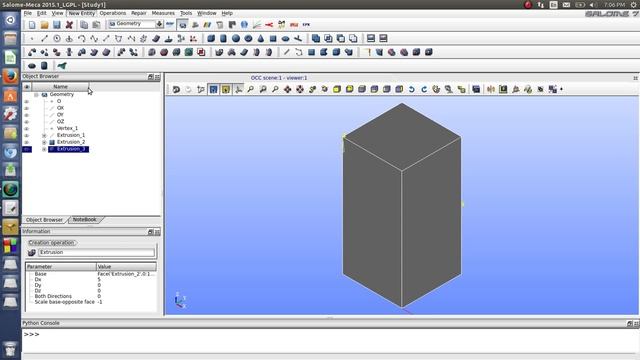Switch to the Object Browser tab

(44, 220)
